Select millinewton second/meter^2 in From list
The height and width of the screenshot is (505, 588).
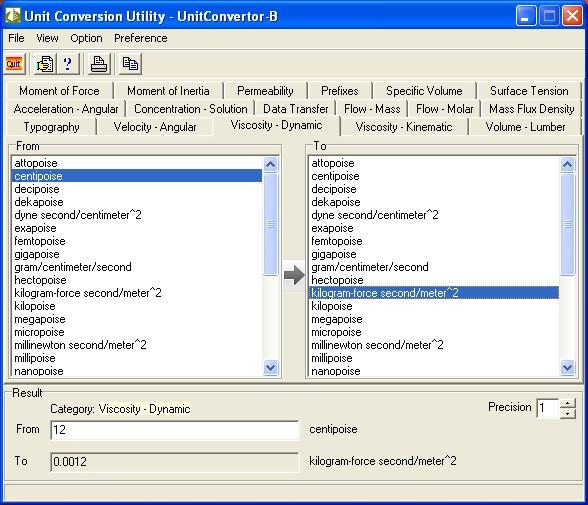point(136,345)
